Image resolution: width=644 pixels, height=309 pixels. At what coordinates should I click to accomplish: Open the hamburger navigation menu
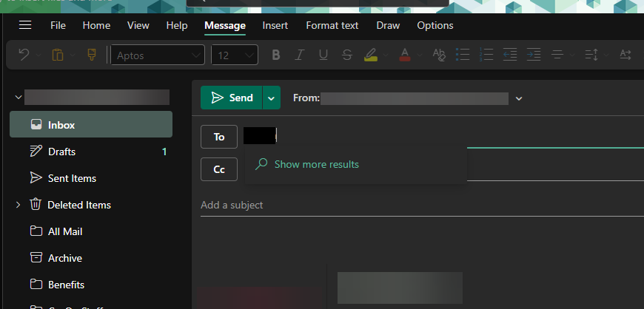pos(25,25)
